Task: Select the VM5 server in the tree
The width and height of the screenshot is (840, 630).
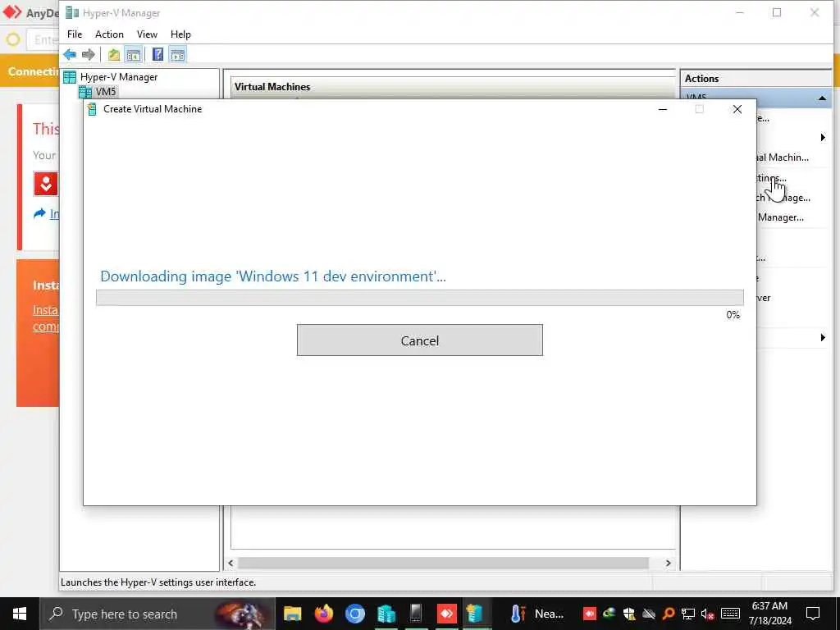Action: (106, 92)
